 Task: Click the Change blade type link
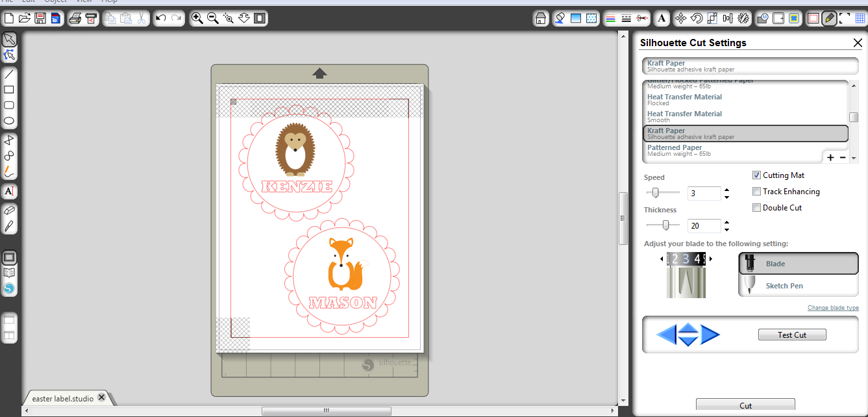pos(833,307)
